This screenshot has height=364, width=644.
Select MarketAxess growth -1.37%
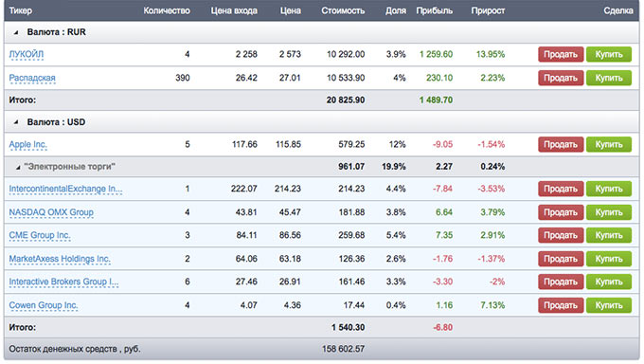(491, 259)
